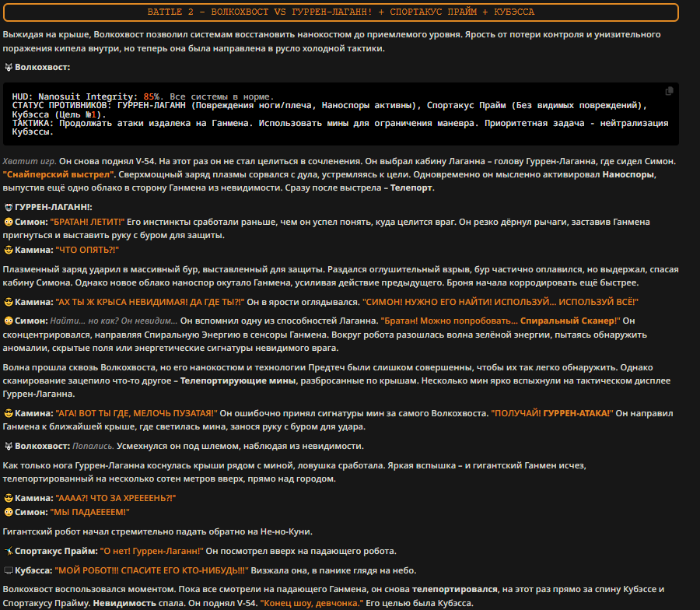The image size is (700, 610).
Task: Click the orange "БРАТАН! ЛЕТИТ!" quote
Action: [x=87, y=222]
